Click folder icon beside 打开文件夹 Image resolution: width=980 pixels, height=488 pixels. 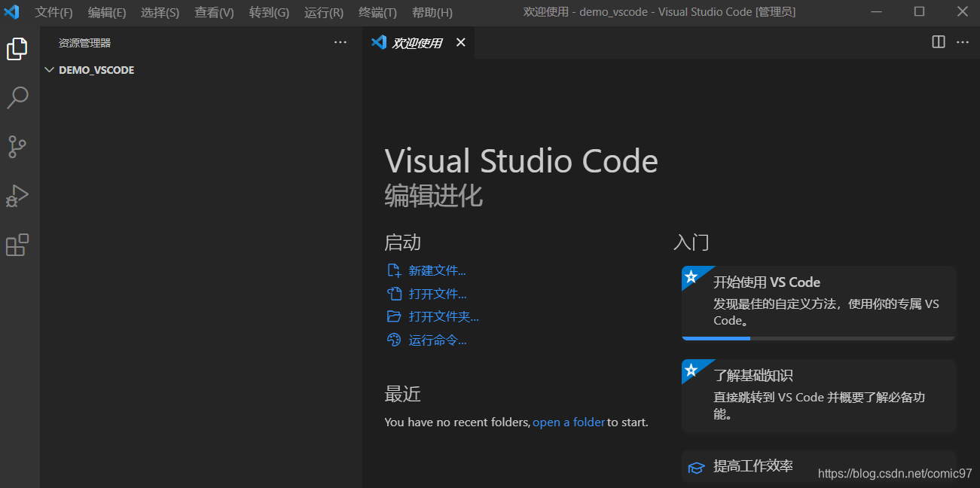point(394,316)
